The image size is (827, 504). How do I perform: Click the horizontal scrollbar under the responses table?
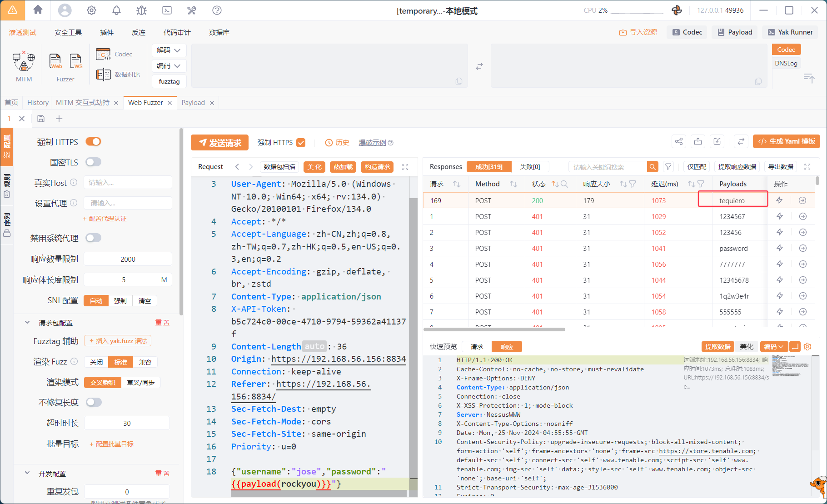pos(494,329)
